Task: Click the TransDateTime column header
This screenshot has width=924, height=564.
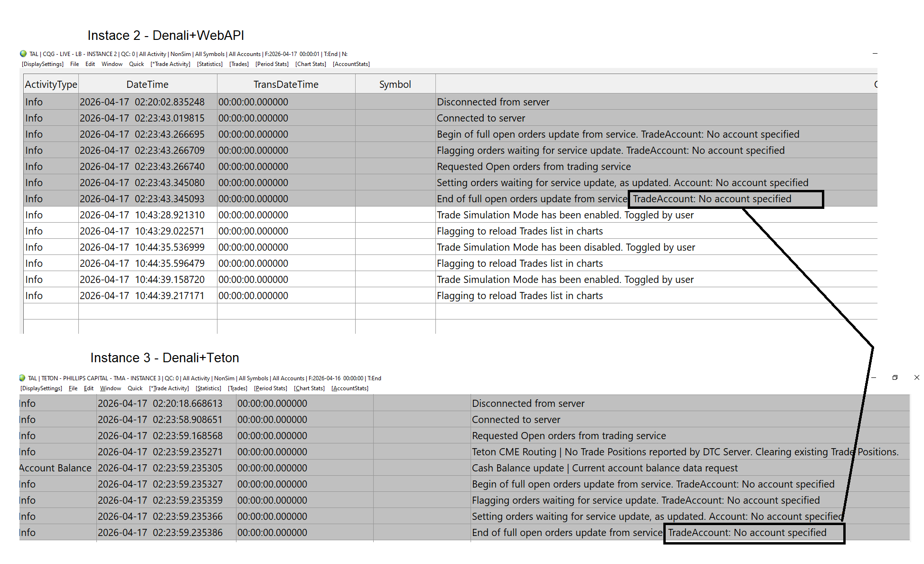Action: pos(286,85)
